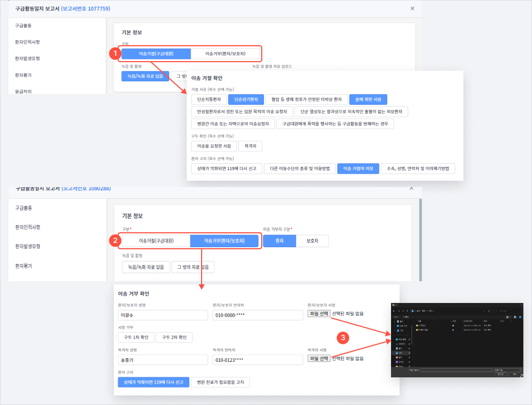Select 구두 2차 확인 under 서명 거부
This screenshot has height=405, width=532.
(174, 338)
